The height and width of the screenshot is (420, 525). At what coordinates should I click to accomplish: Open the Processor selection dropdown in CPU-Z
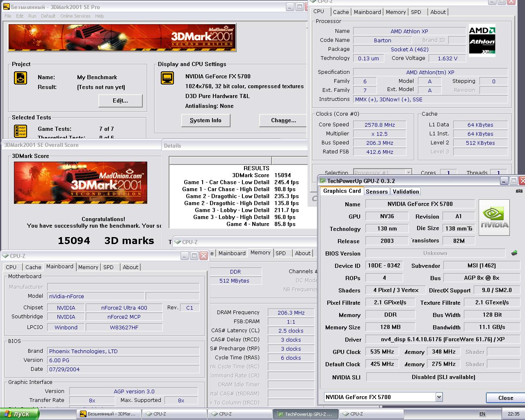point(409,172)
